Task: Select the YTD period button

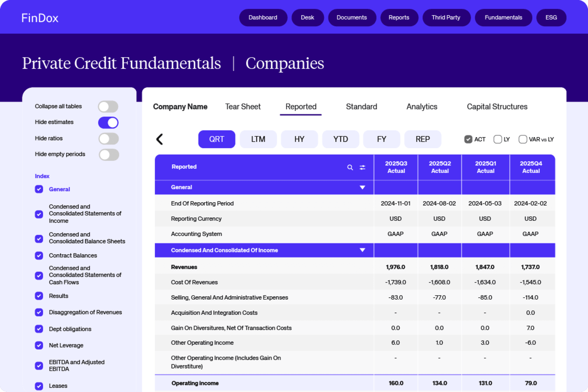Action: point(340,139)
